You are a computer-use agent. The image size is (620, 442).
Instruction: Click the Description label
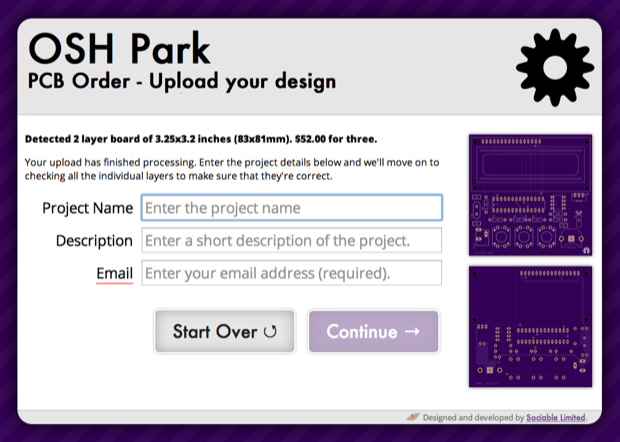pos(94,241)
